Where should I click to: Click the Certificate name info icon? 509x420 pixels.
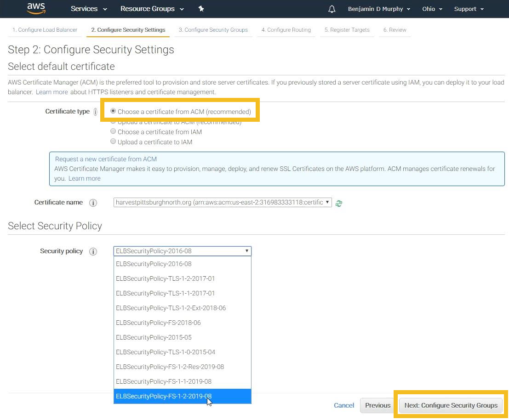point(93,203)
